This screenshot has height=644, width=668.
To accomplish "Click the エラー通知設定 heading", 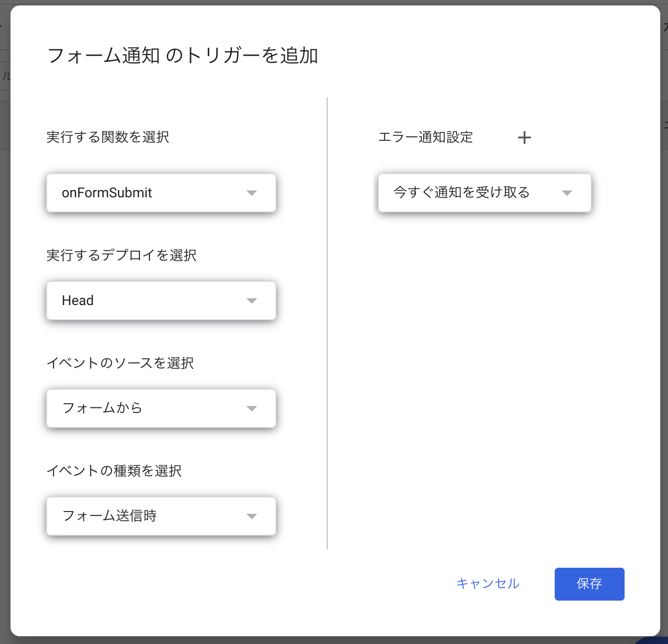I will tap(425, 137).
